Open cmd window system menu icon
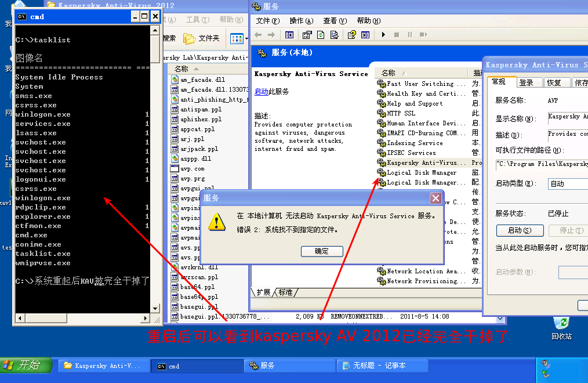 point(22,16)
